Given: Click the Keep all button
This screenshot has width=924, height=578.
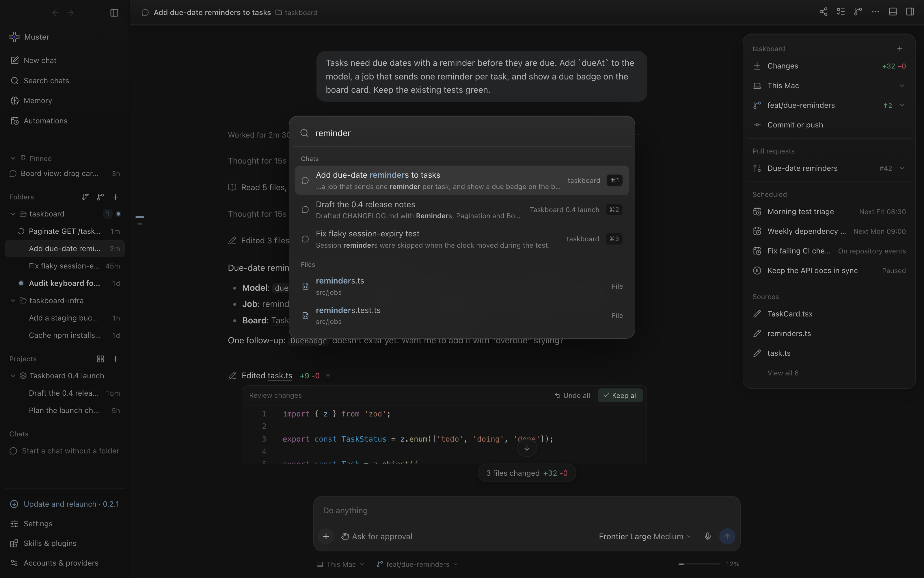Looking at the screenshot, I should point(620,395).
